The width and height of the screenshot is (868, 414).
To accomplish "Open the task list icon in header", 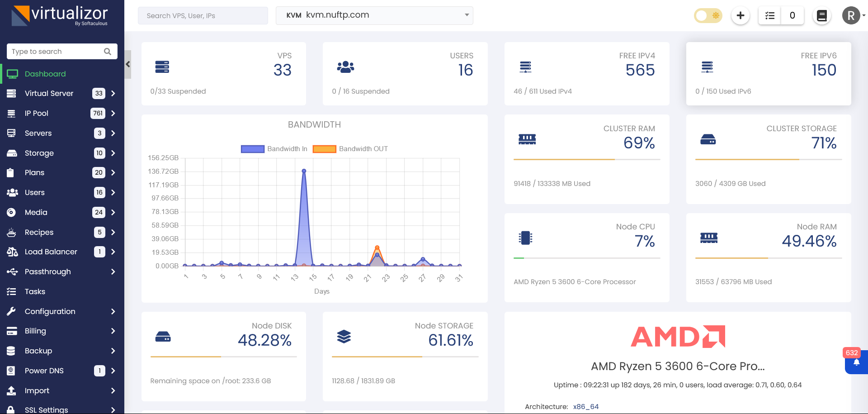I will 770,16.
